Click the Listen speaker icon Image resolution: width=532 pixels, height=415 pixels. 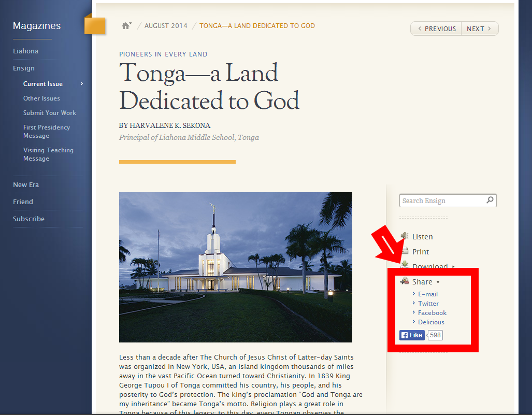(405, 237)
